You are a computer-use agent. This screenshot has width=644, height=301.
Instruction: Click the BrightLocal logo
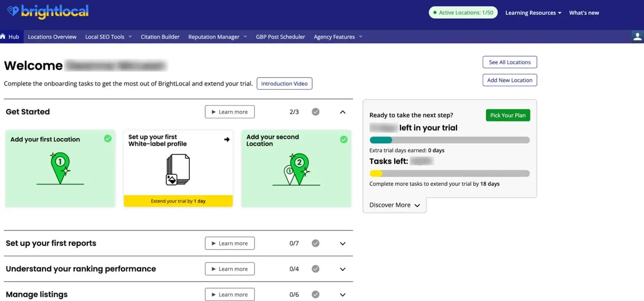[48, 11]
